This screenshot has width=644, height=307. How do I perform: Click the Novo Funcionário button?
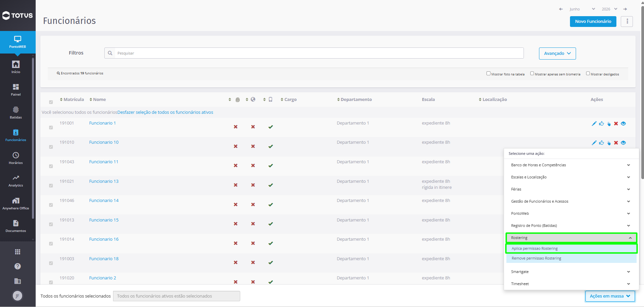tap(593, 21)
